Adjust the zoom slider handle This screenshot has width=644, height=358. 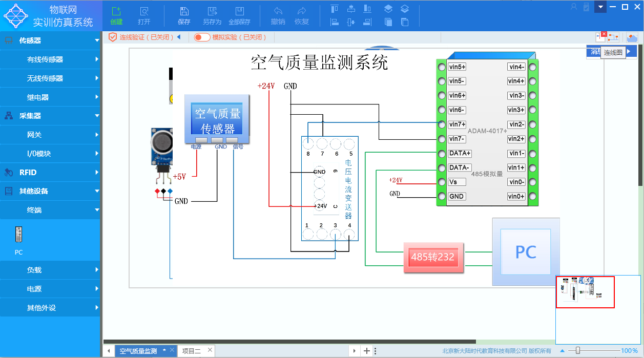[x=578, y=351]
